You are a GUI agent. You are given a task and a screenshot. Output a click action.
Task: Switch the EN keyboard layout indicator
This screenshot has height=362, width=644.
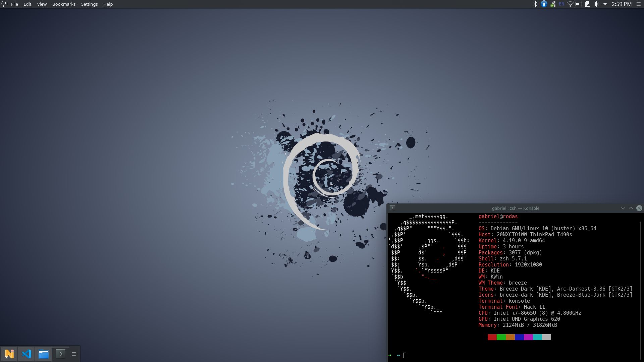point(561,4)
